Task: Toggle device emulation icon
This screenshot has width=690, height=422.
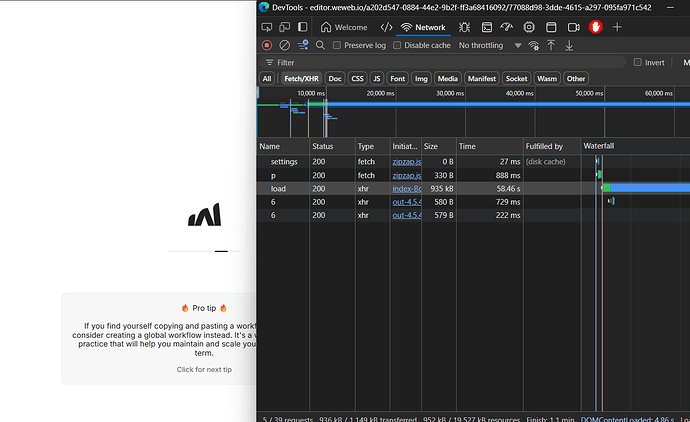Action: coord(284,27)
